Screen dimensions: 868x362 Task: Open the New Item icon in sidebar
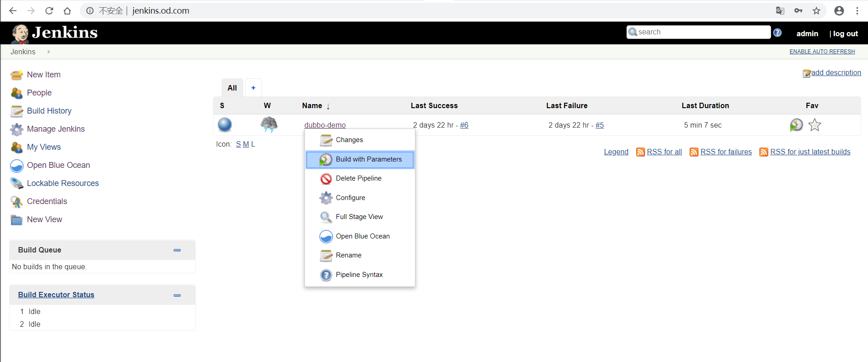(x=17, y=75)
